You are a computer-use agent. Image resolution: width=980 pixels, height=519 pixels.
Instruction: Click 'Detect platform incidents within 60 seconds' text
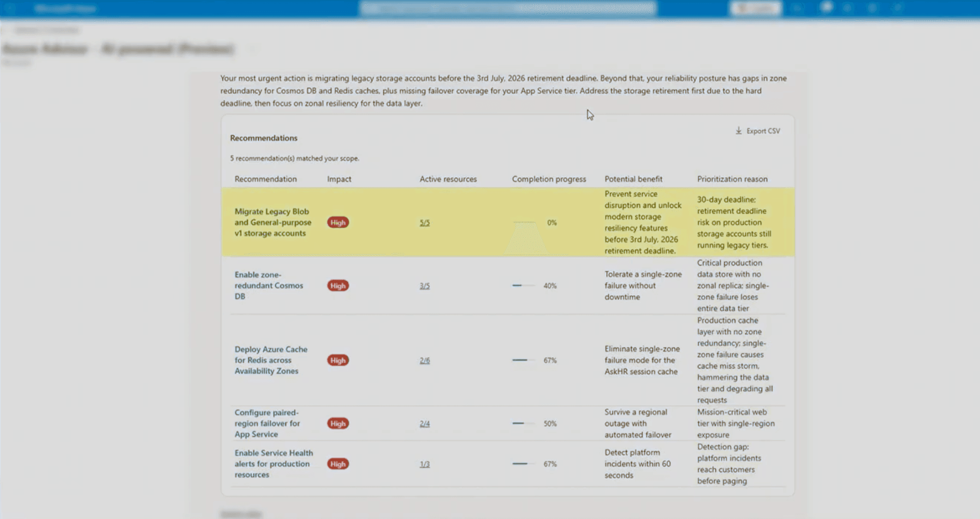point(638,464)
